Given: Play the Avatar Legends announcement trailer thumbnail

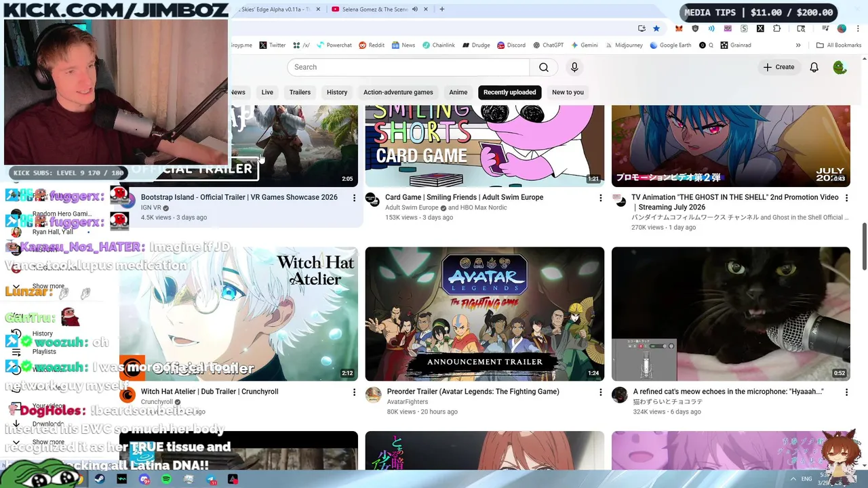Looking at the screenshot, I should point(485,314).
